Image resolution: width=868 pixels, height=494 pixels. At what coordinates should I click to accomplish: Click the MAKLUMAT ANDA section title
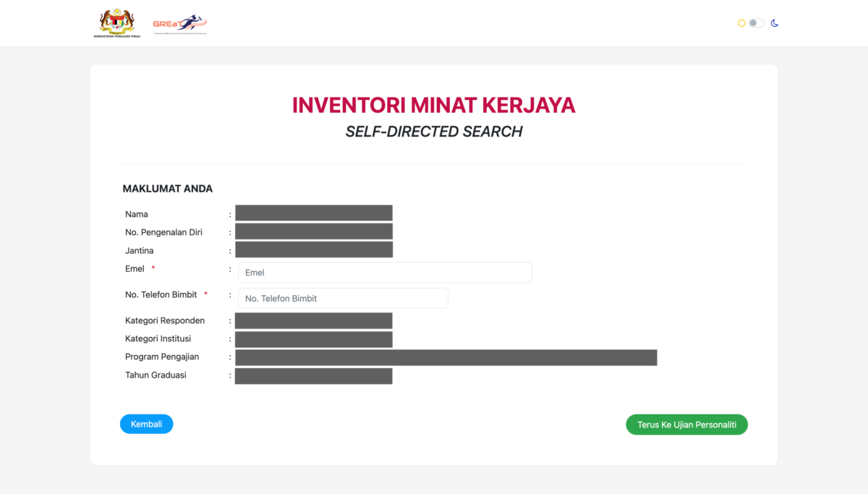point(168,189)
